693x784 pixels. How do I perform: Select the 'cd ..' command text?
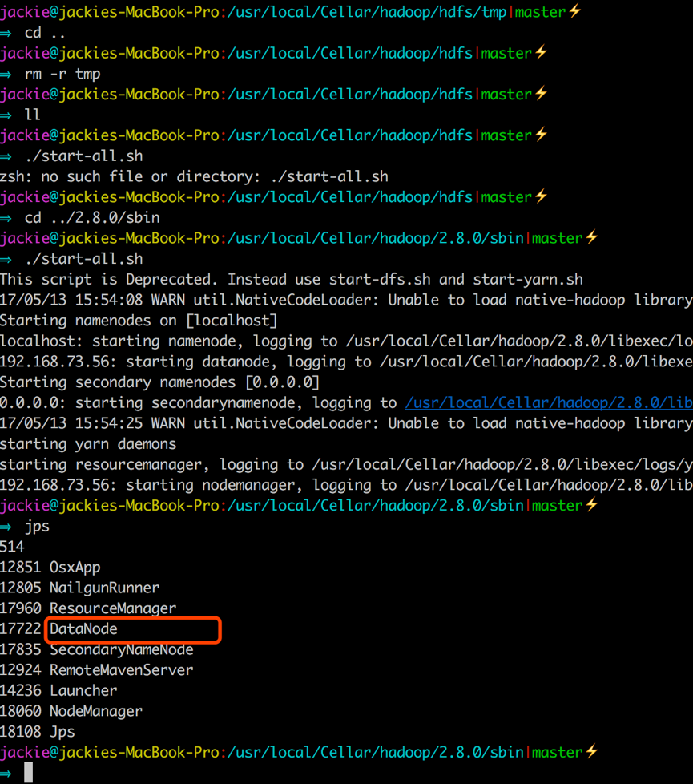coord(45,33)
